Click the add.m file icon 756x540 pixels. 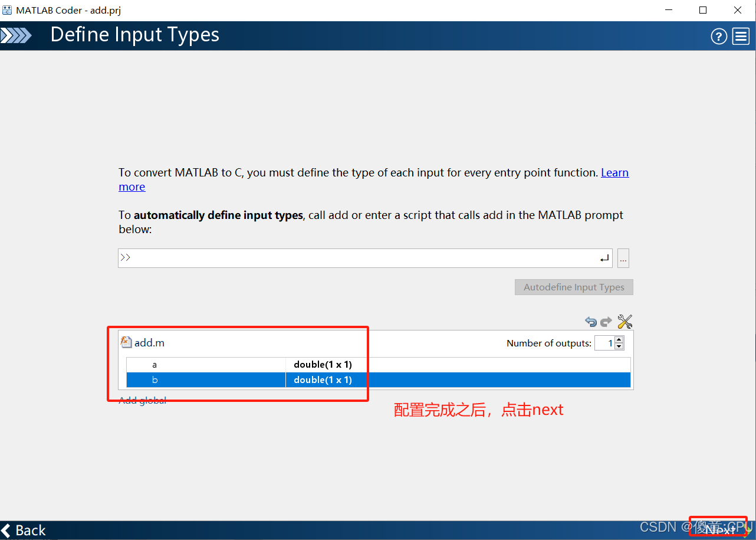(126, 342)
